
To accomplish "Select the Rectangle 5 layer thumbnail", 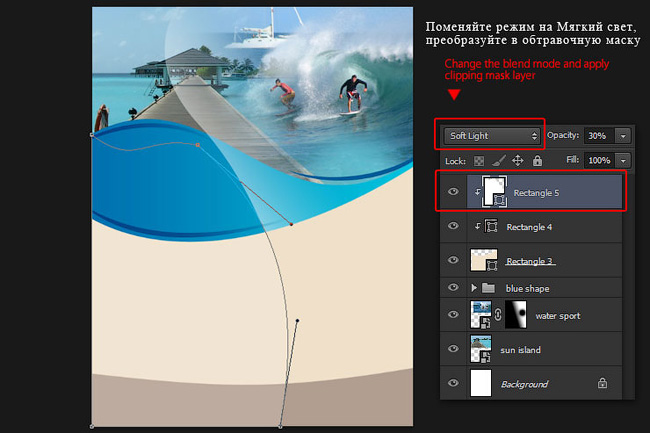I will point(495,191).
